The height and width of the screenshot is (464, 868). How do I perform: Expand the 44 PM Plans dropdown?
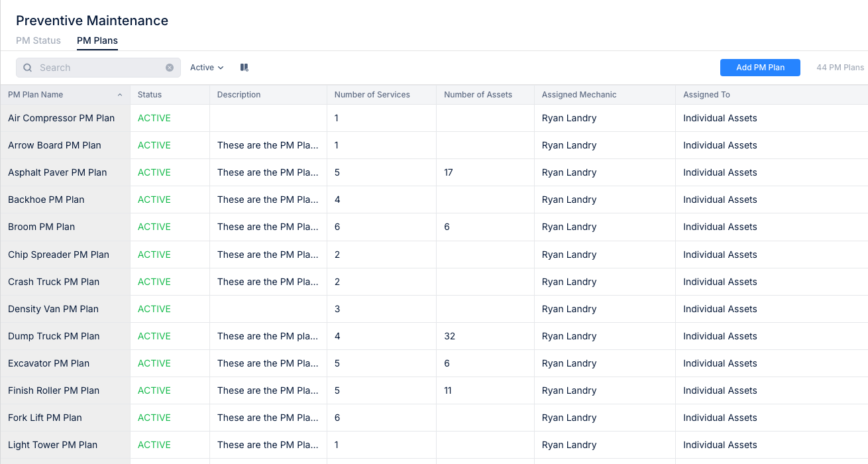(840, 67)
